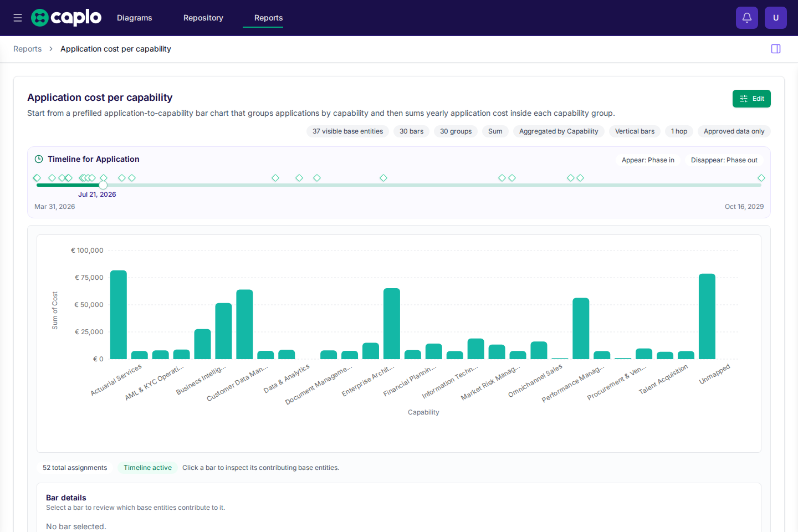
Task: Click the Approved data only chip
Action: tap(734, 131)
